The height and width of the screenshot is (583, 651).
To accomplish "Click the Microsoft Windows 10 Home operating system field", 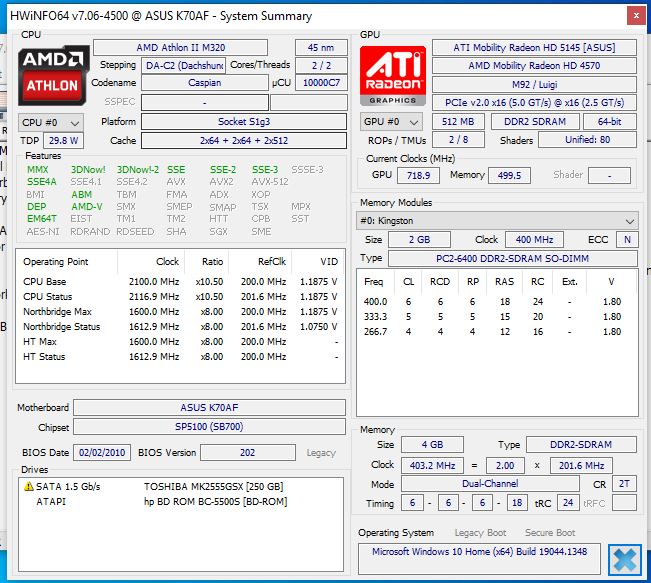I will pos(479,559).
